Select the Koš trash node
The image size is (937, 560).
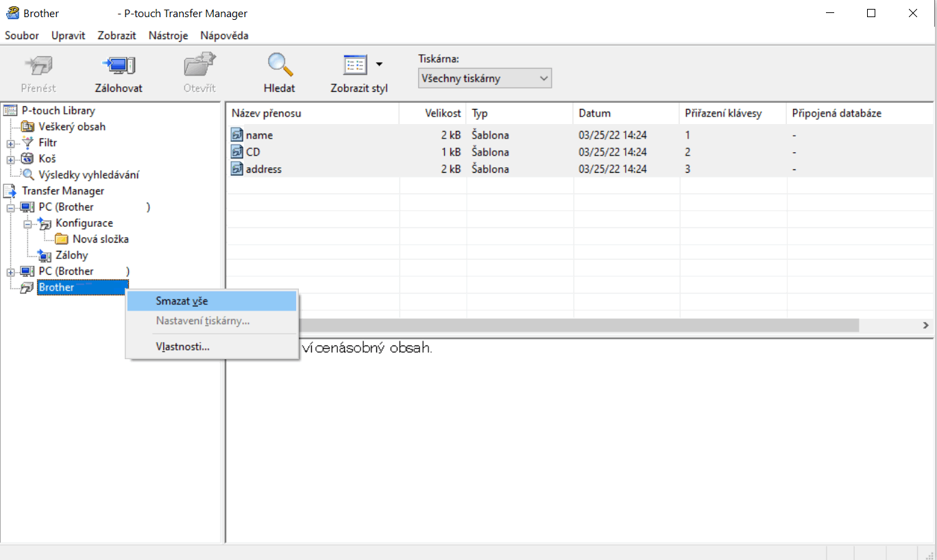(x=47, y=159)
